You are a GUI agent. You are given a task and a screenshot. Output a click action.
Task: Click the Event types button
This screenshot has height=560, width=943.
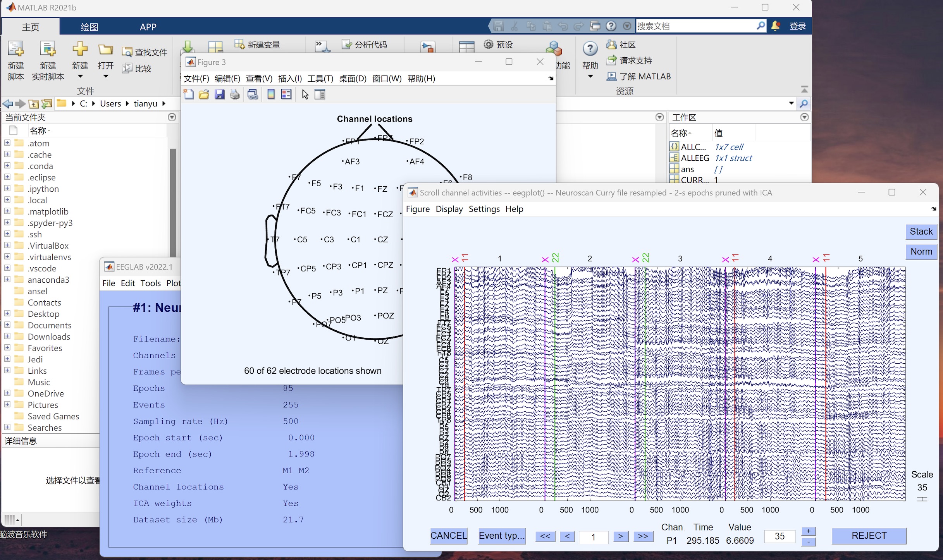point(501,536)
